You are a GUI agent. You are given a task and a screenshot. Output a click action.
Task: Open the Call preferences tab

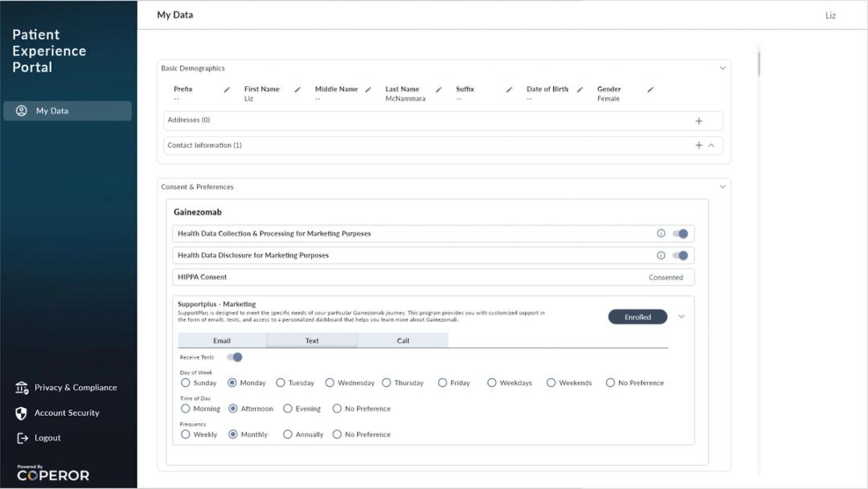coord(403,340)
